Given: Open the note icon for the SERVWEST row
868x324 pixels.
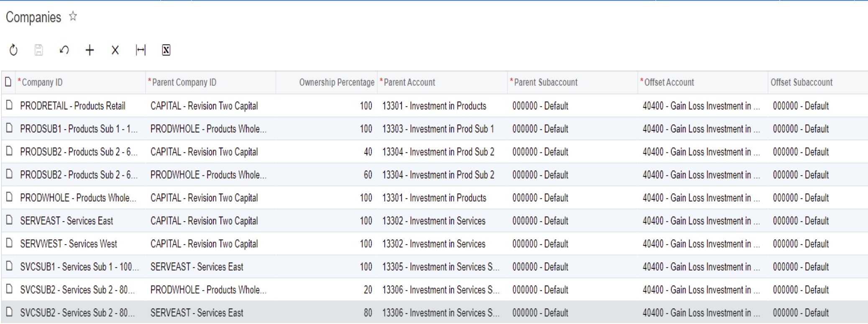Looking at the screenshot, I should (9, 243).
